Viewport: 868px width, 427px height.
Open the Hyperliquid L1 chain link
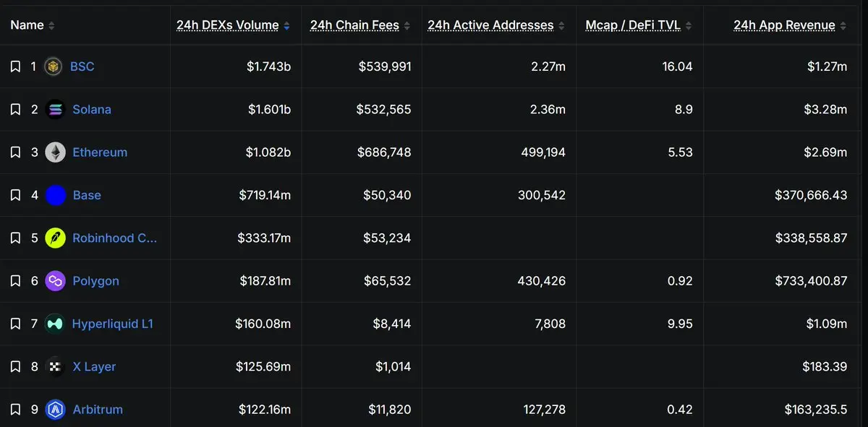click(113, 324)
